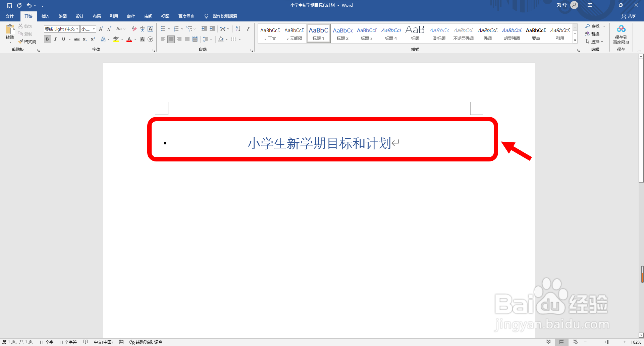Toggle center alignment for the title
Viewport: 644px width, 346px height.
pyautogui.click(x=171, y=39)
